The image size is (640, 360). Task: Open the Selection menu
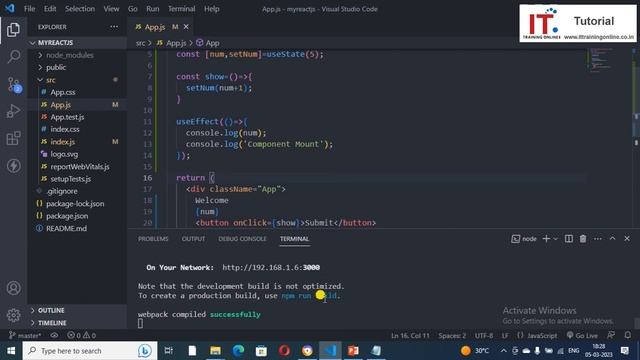pyautogui.click(x=80, y=9)
